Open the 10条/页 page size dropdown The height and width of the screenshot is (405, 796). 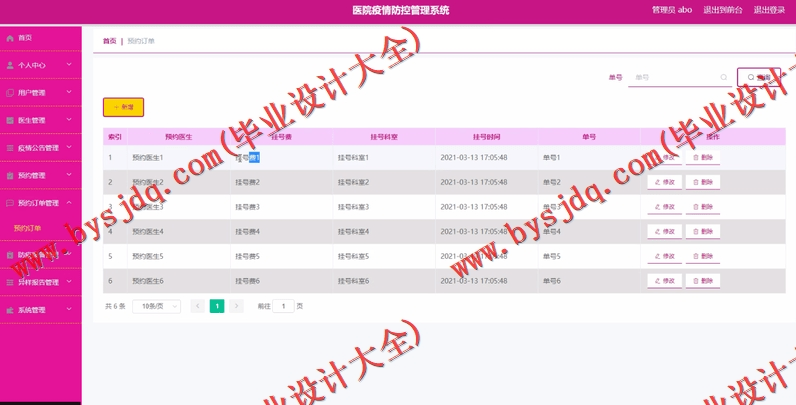156,306
